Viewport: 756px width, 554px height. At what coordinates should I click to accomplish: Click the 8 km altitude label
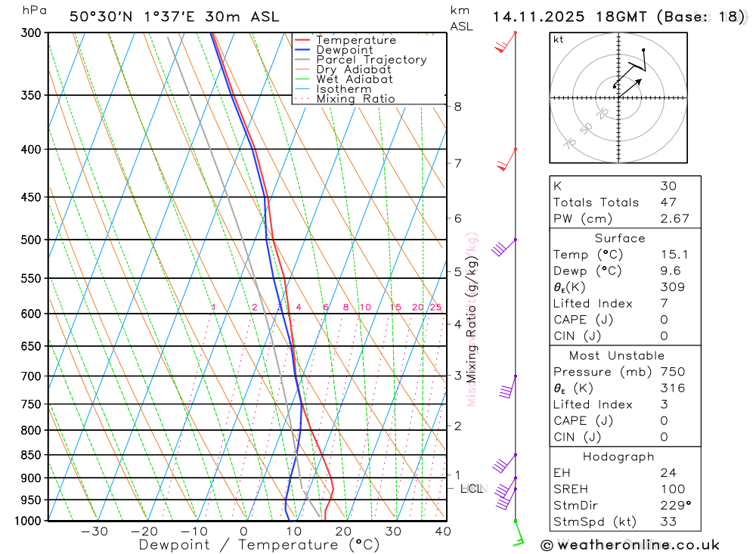[x=458, y=107]
